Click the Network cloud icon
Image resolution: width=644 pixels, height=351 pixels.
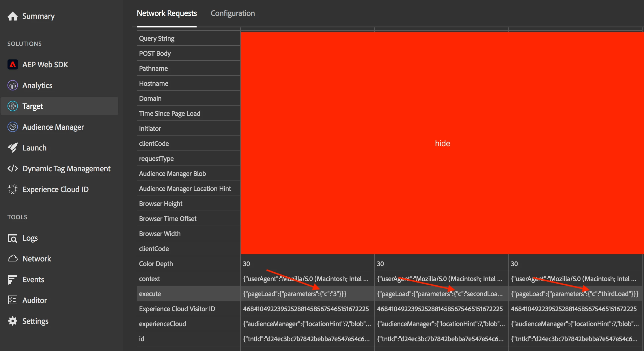pos(12,259)
